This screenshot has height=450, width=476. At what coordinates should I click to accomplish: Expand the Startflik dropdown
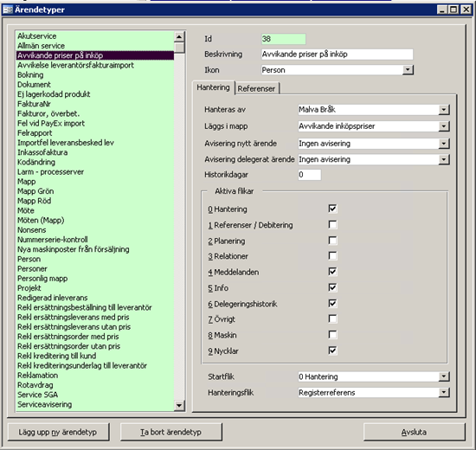tap(443, 376)
